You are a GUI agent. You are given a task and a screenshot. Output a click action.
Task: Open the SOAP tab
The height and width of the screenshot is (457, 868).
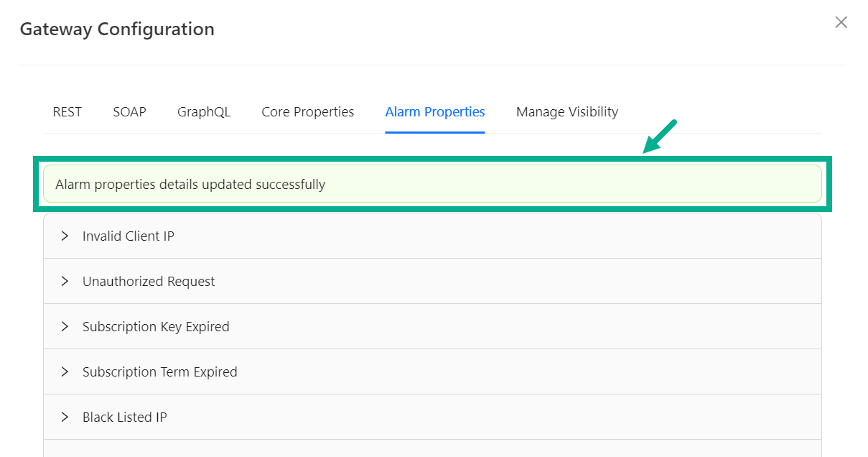(129, 112)
